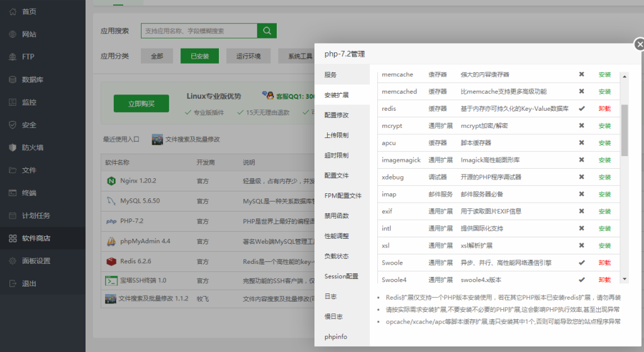The width and height of the screenshot is (644, 352).
Task: Click the Redis 6.2.6 cube icon
Action: tap(111, 261)
